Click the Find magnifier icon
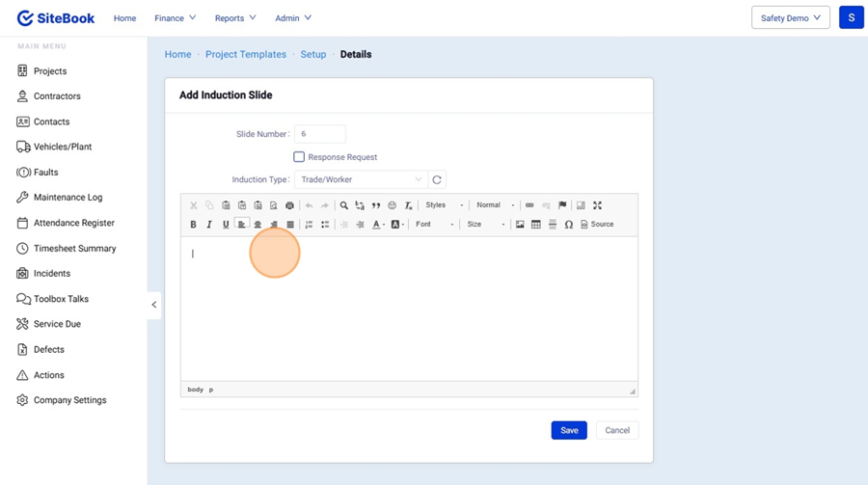The image size is (868, 485). [x=343, y=205]
